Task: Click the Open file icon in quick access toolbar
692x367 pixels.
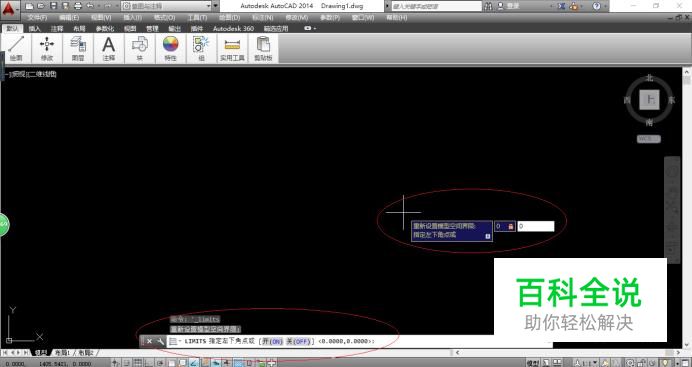Action: click(41, 6)
